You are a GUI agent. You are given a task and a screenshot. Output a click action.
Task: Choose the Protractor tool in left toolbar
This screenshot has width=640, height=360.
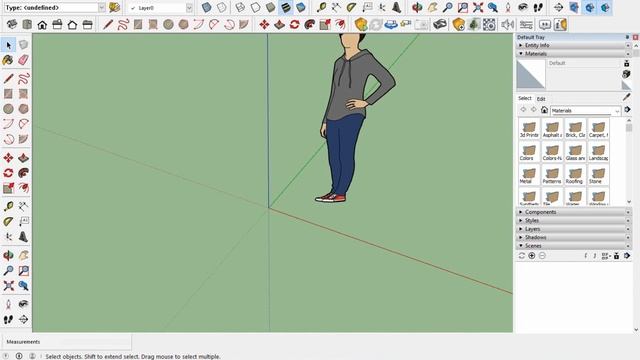[x=8, y=222]
